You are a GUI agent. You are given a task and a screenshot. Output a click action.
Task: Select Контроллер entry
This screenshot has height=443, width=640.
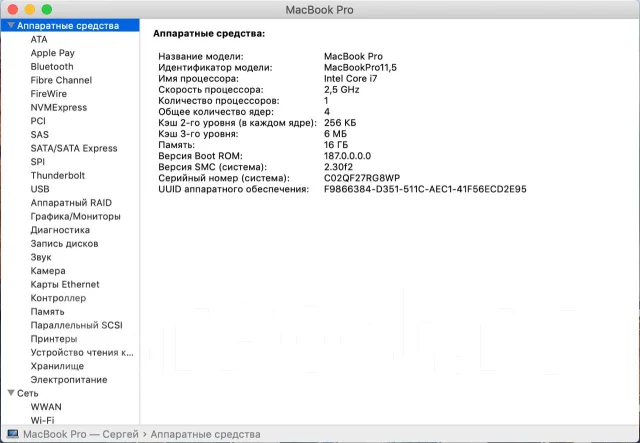tap(58, 298)
